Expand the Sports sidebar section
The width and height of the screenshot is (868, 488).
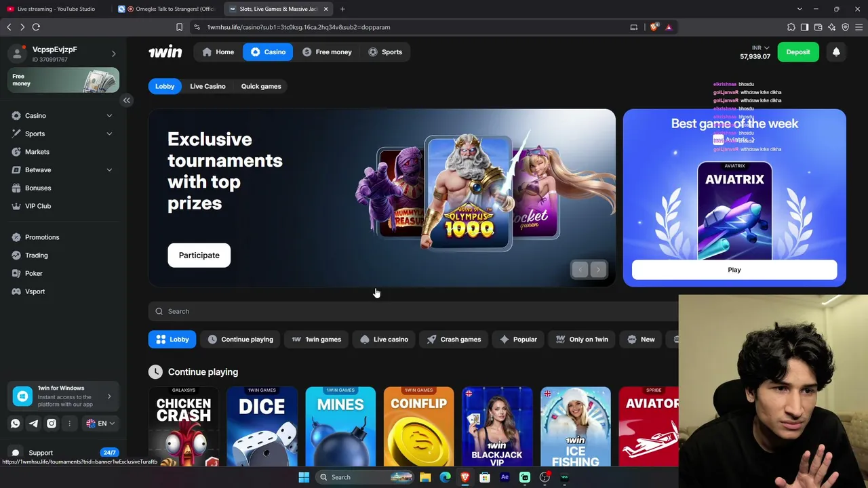pyautogui.click(x=109, y=134)
